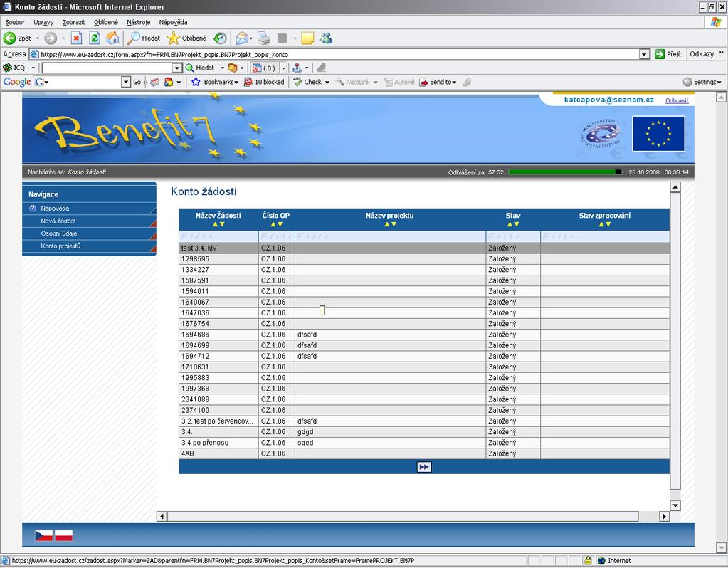
Task: Open the Soubor menu
Action: tap(15, 22)
